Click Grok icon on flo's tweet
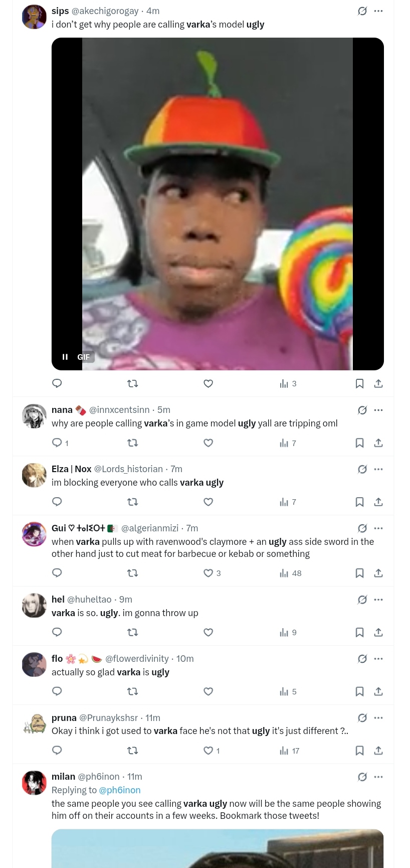Image resolution: width=410 pixels, height=868 pixels. point(362,658)
